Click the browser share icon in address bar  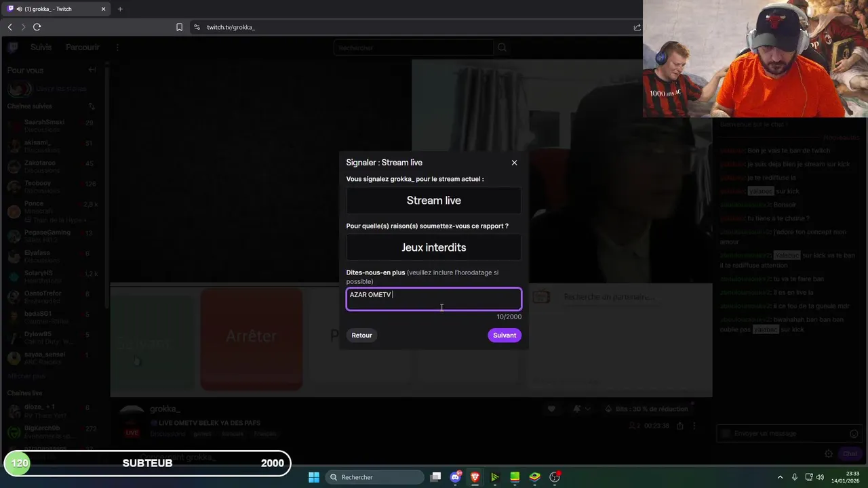coord(637,27)
